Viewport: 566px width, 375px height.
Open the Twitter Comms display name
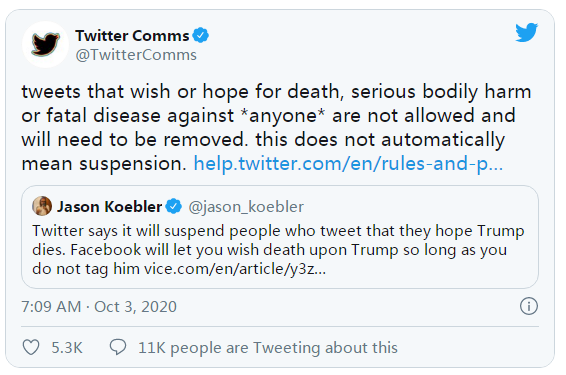tap(132, 36)
